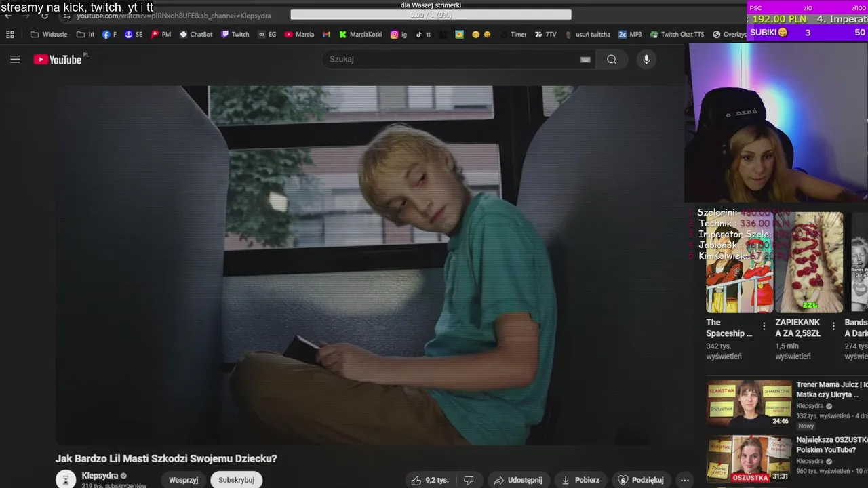868x488 pixels.
Task: Open the YouTube hamburger guide menu
Action: [x=15, y=60]
